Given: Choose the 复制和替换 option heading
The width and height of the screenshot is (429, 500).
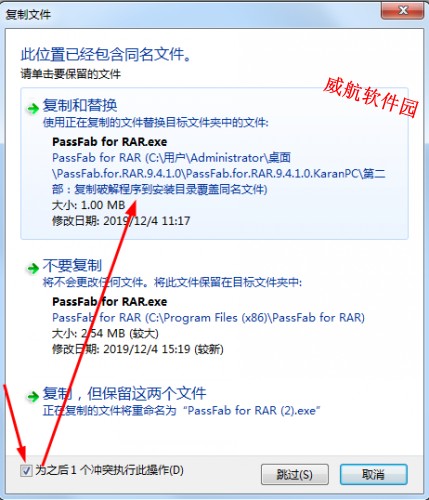Looking at the screenshot, I should click(x=80, y=105).
